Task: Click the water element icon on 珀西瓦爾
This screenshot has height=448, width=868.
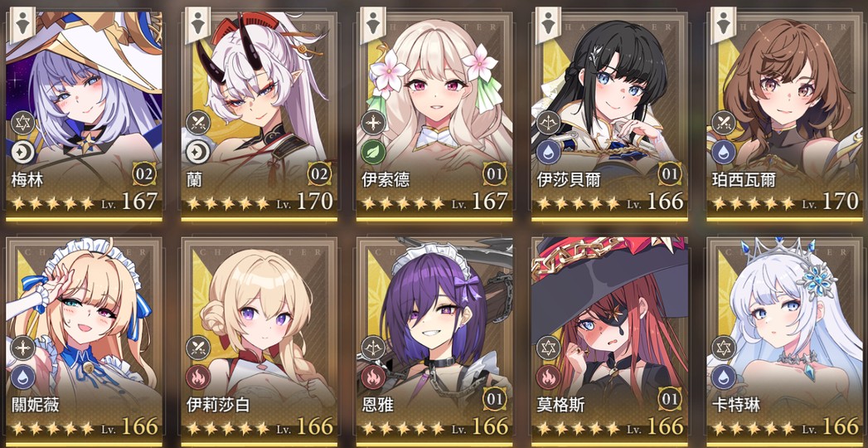Action: pos(723,151)
